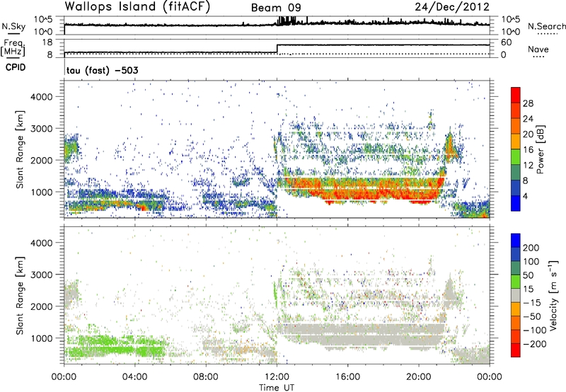Click the '20:00' time tick label

418,377
